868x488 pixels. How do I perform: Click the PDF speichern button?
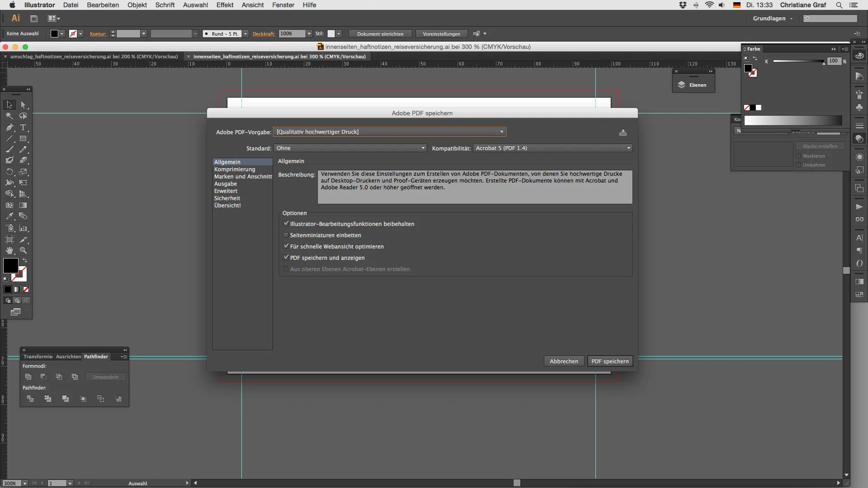click(x=609, y=361)
